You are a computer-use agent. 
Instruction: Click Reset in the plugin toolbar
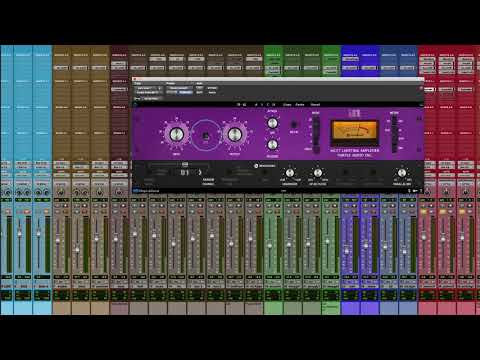[315, 104]
